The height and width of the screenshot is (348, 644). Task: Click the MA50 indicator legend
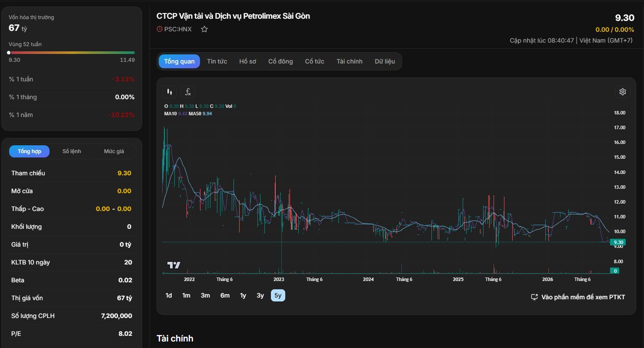[x=200, y=114]
